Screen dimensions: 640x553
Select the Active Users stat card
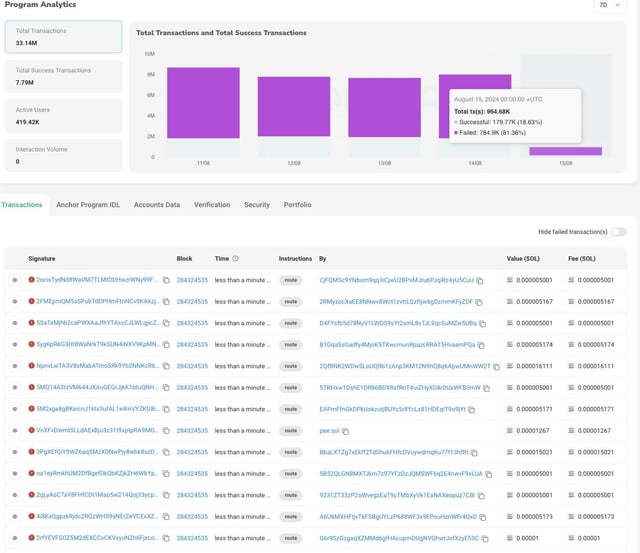coord(63,116)
